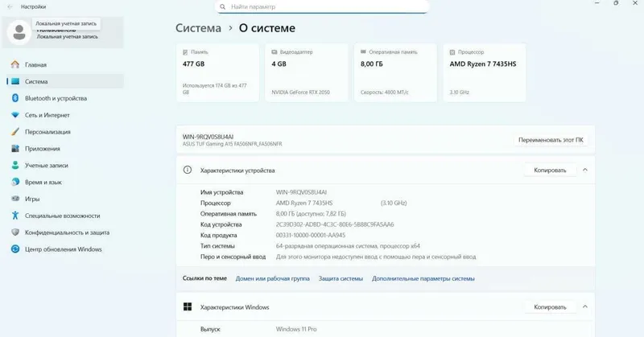Minimize the Настройки window

click(597, 3)
